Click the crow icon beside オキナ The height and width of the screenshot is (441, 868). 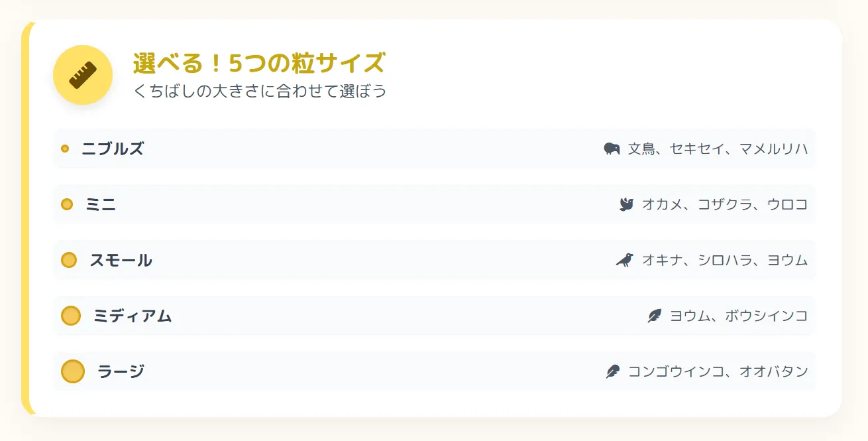click(624, 260)
